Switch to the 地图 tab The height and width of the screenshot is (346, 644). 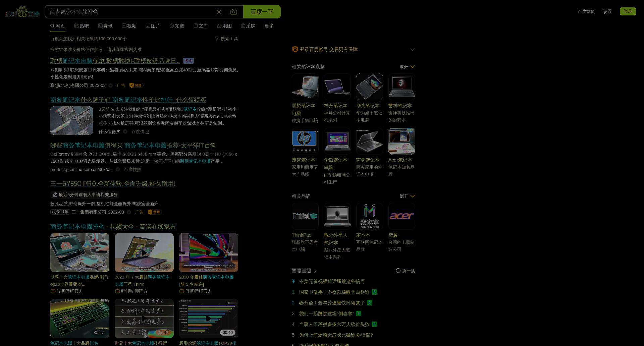coord(224,26)
